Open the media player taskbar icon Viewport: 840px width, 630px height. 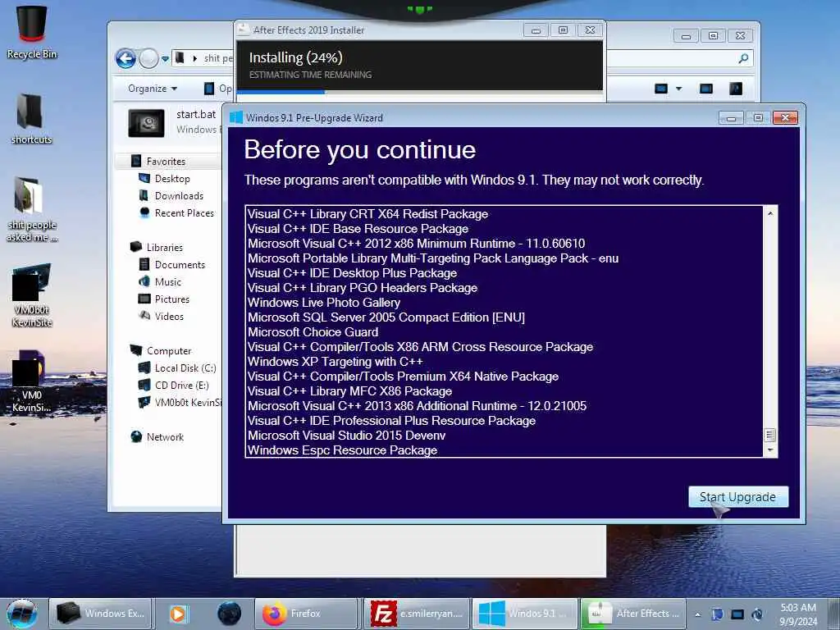[x=178, y=614]
